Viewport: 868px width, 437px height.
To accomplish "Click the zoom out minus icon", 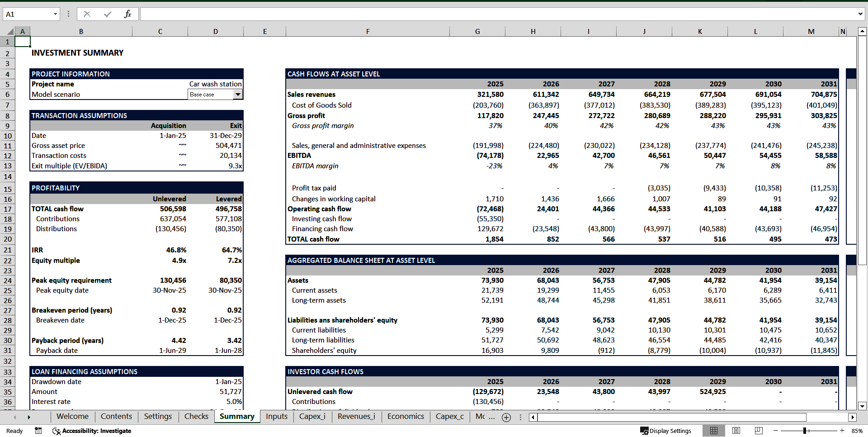I will (x=775, y=431).
